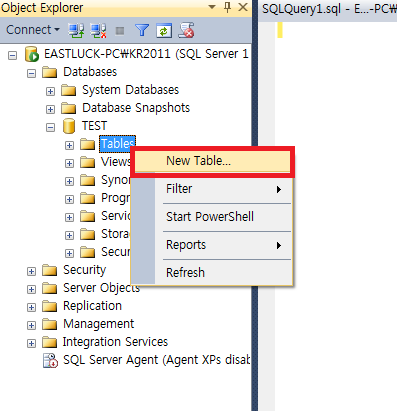Click the Management folder icon

[x=50, y=324]
